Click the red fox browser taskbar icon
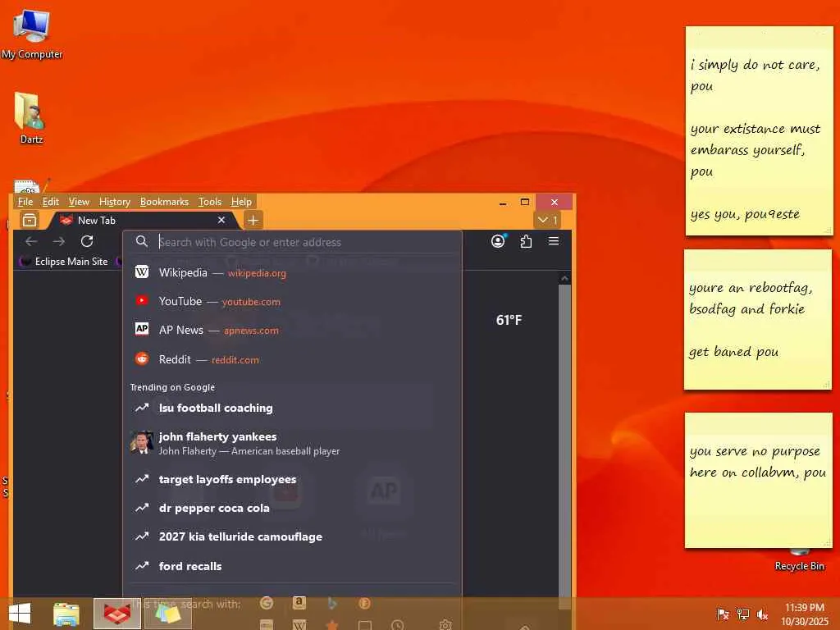840x630 pixels. pos(116,614)
